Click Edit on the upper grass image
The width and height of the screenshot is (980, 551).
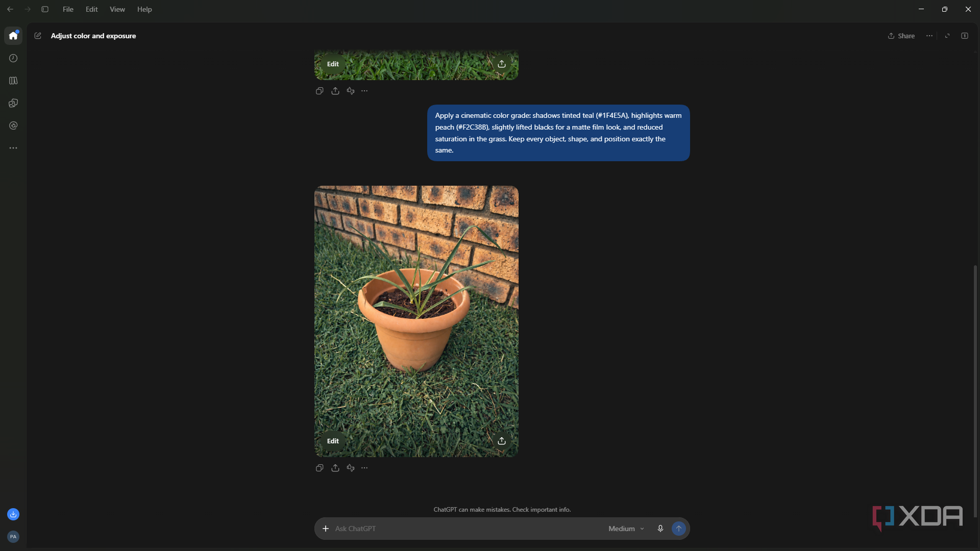coord(333,64)
